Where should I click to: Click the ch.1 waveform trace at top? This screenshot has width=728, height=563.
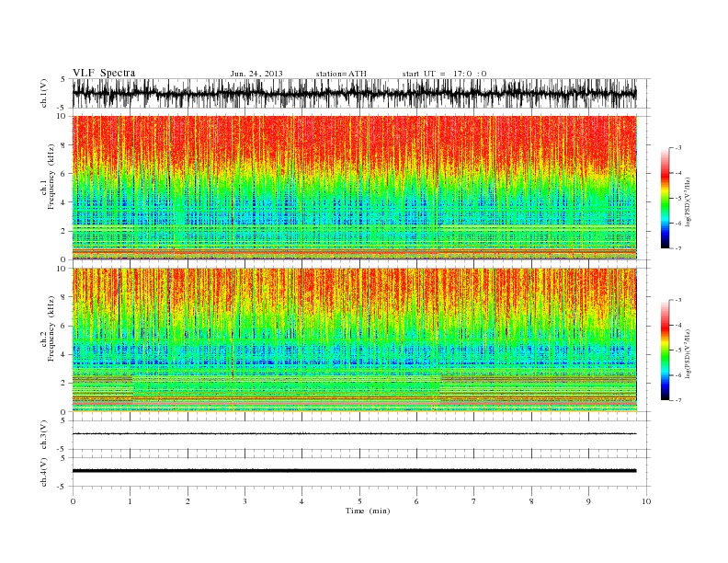pos(355,93)
